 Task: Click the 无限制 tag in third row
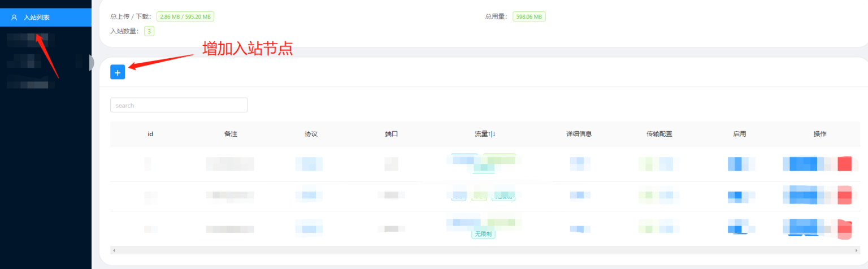(x=483, y=234)
